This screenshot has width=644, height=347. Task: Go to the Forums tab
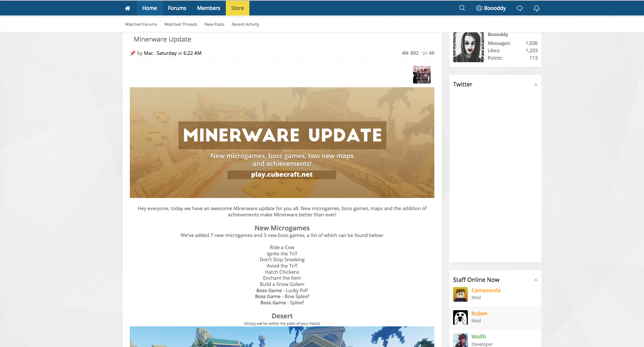click(177, 8)
